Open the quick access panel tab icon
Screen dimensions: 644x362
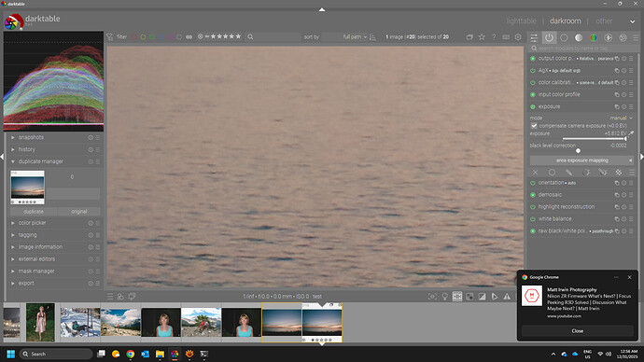click(x=534, y=37)
